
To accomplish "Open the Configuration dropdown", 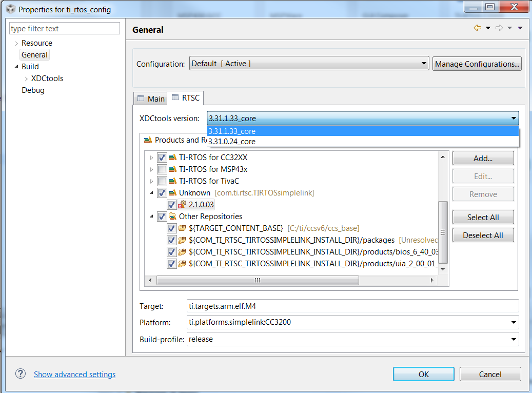I will 309,64.
